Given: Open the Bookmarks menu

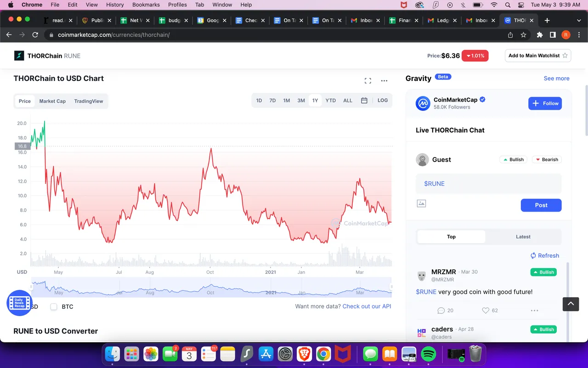Looking at the screenshot, I should [146, 5].
